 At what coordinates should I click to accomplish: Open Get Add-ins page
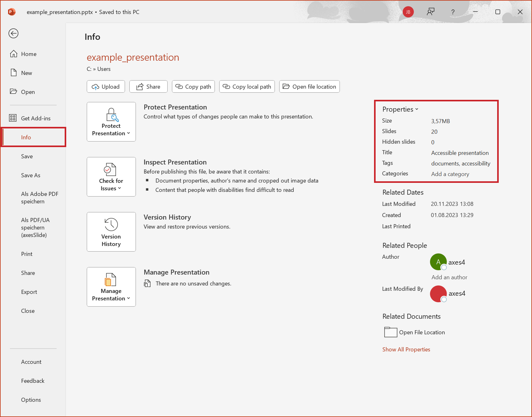[x=33, y=118]
